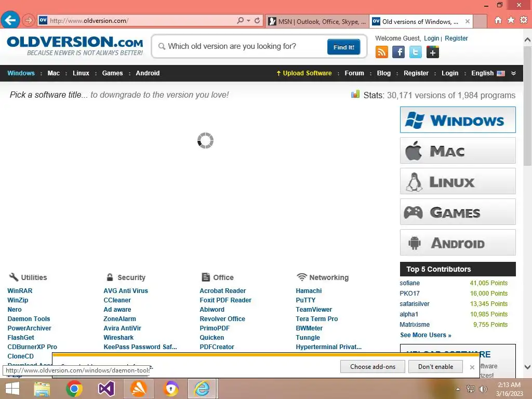This screenshot has height=399, width=532.
Task: Click the Register link beside Welcome Guest
Action: point(456,38)
